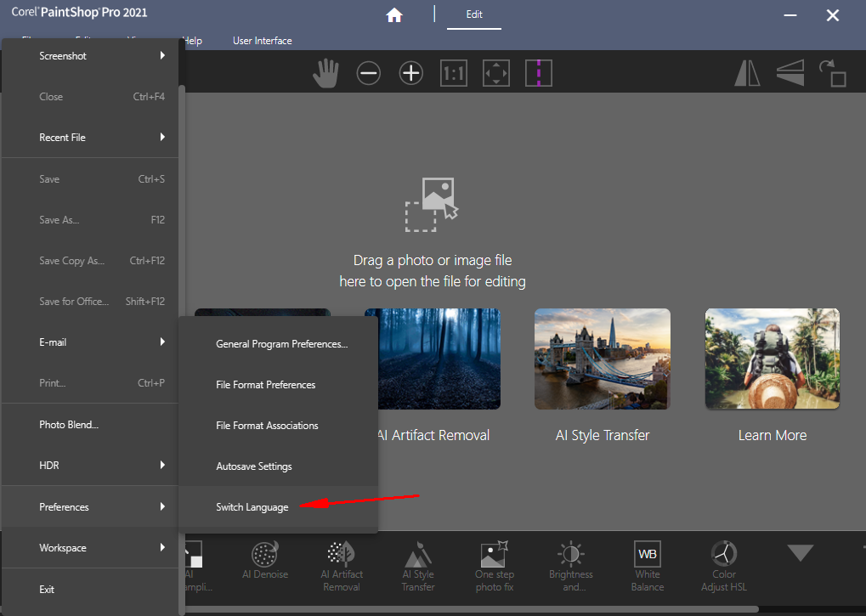Open the AI Artifact Removal thumbnail
The image size is (866, 616).
[x=439, y=359]
